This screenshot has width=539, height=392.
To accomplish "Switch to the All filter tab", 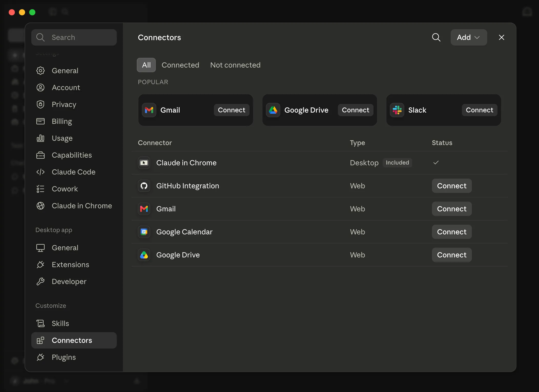I will tap(146, 65).
